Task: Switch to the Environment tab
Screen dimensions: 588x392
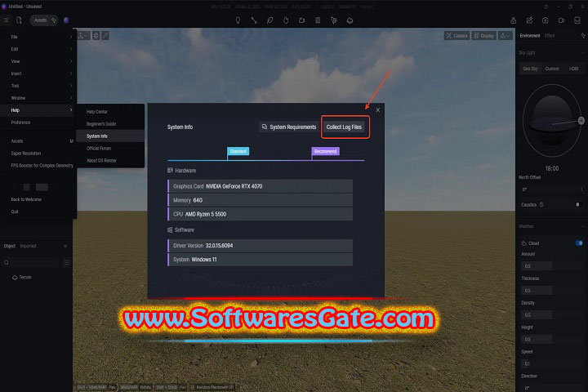Action: 529,36
